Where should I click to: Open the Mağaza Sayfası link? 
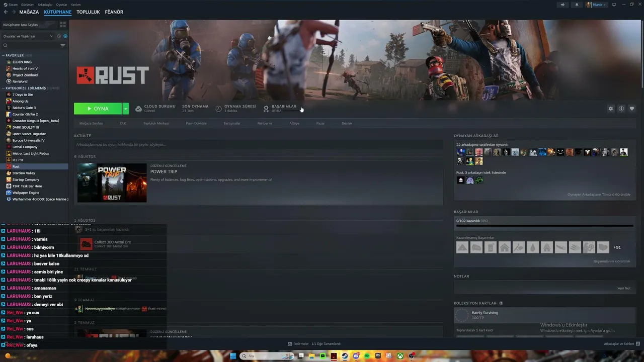91,123
